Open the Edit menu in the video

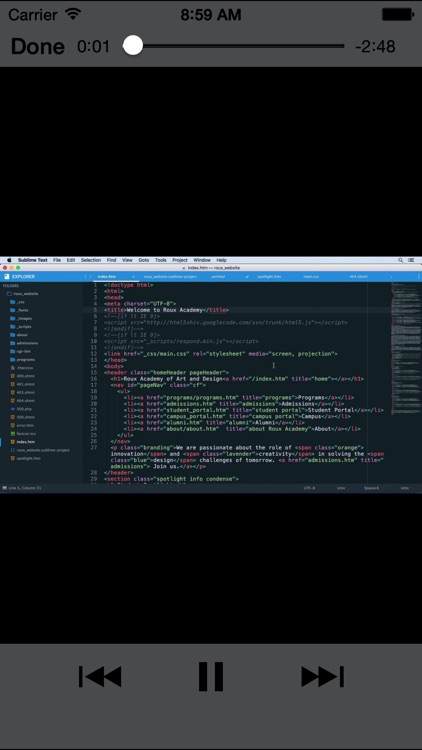[71, 260]
